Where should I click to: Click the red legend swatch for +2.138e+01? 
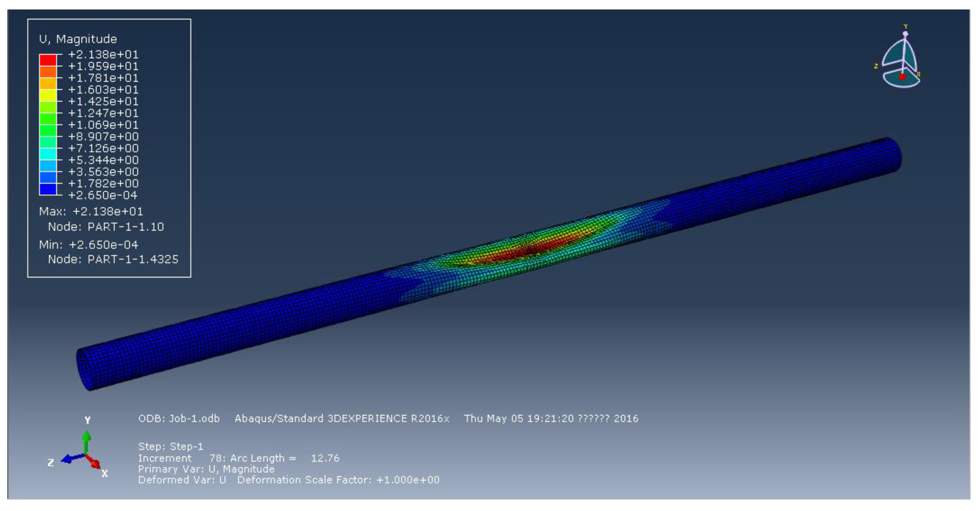[48, 60]
